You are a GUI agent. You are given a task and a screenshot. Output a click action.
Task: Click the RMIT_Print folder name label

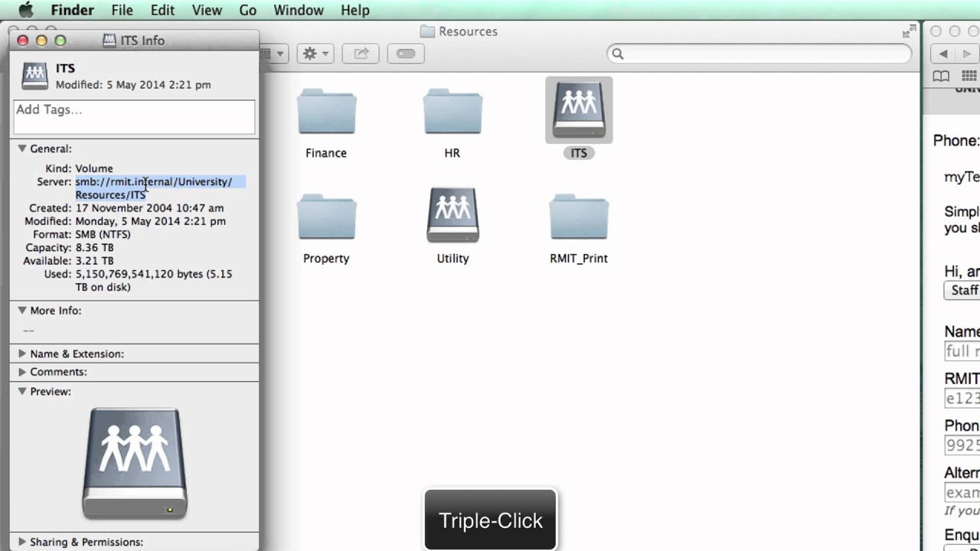pos(579,259)
